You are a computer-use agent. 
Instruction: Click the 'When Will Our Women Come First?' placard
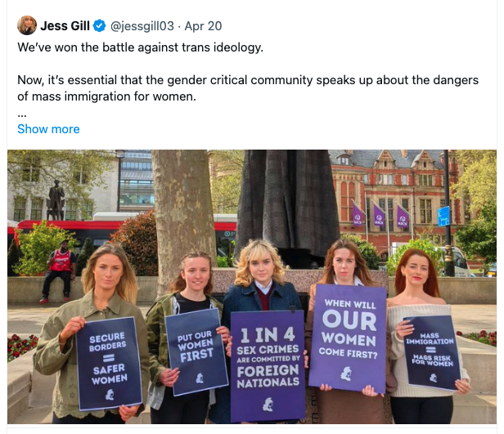(x=348, y=338)
